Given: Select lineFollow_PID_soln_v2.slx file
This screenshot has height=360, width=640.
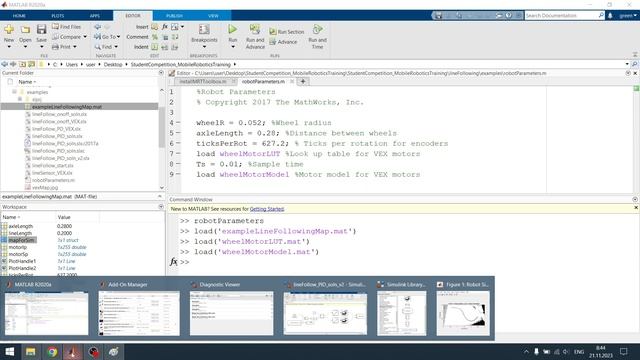Looking at the screenshot, I should pyautogui.click(x=60, y=158).
